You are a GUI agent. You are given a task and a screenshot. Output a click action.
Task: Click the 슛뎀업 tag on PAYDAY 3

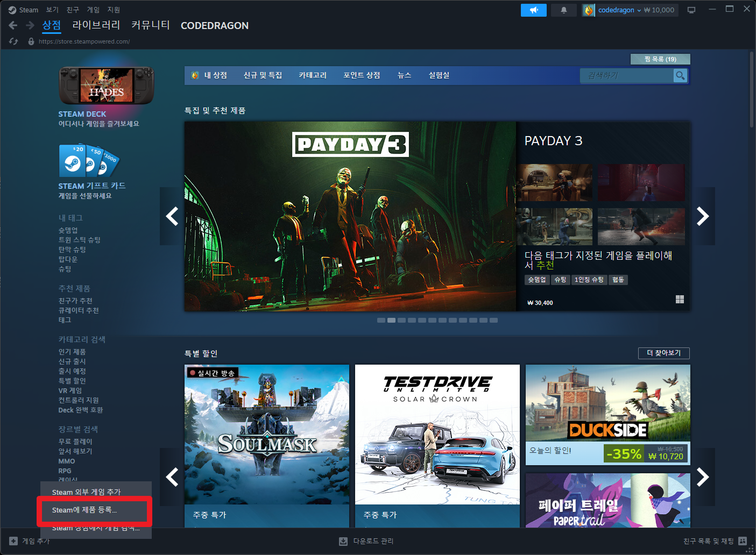[536, 280]
